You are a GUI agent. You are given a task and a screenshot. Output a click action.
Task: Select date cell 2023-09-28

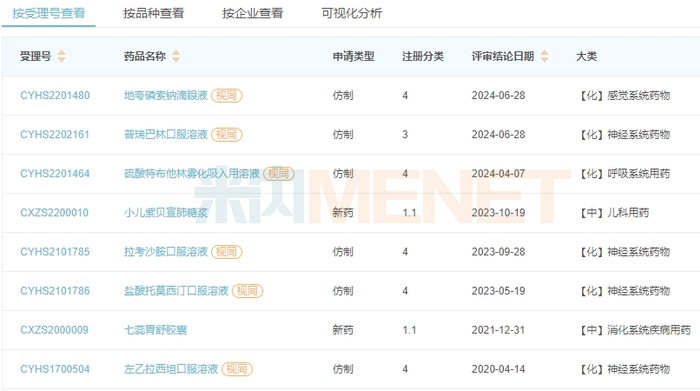pos(498,252)
